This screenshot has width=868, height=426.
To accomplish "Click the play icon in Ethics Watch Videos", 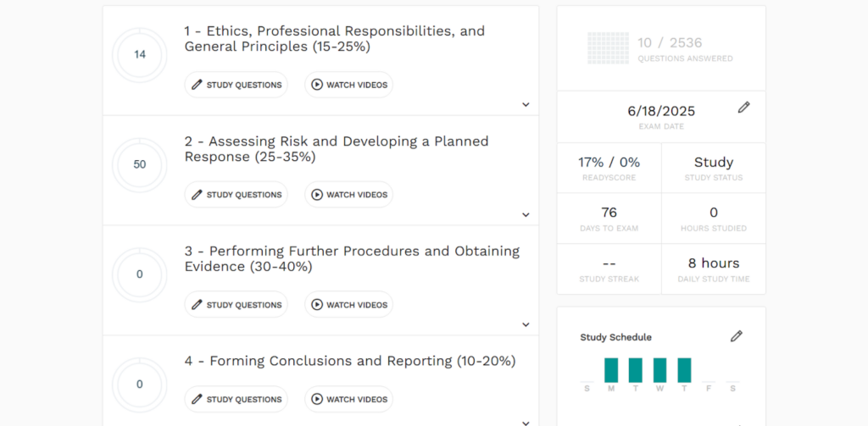I will 317,85.
